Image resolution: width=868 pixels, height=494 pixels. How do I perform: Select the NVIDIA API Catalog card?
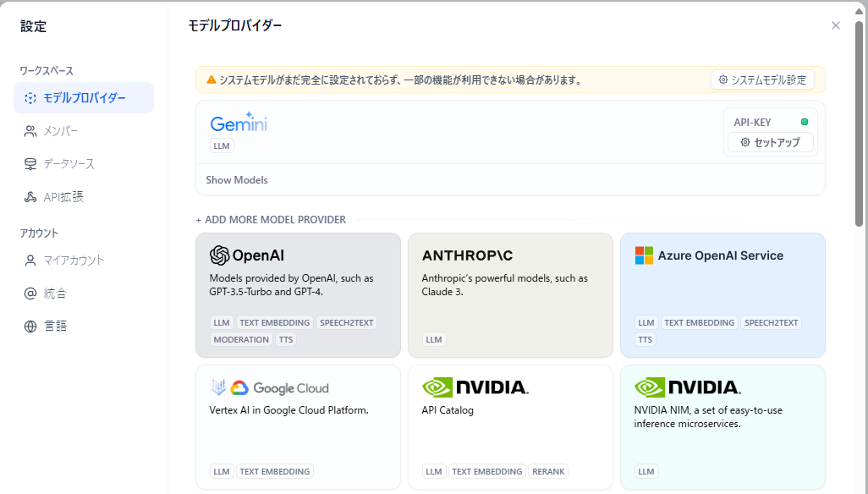click(510, 427)
